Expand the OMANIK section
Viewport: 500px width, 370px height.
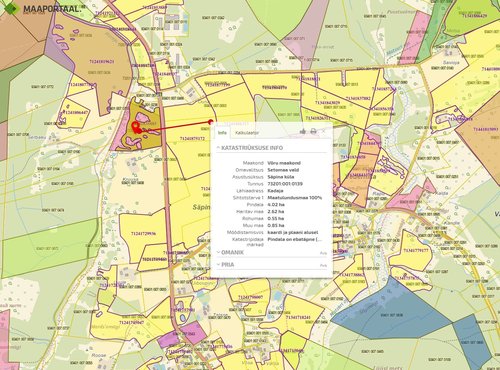230,252
